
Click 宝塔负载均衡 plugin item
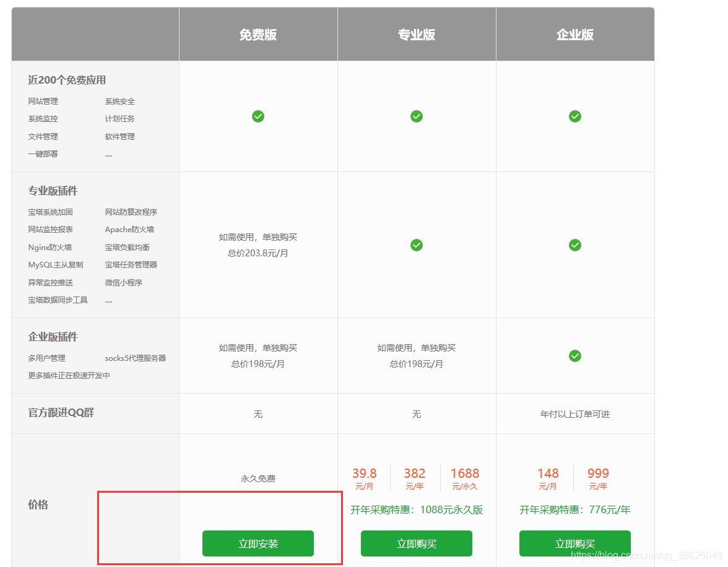[128, 247]
